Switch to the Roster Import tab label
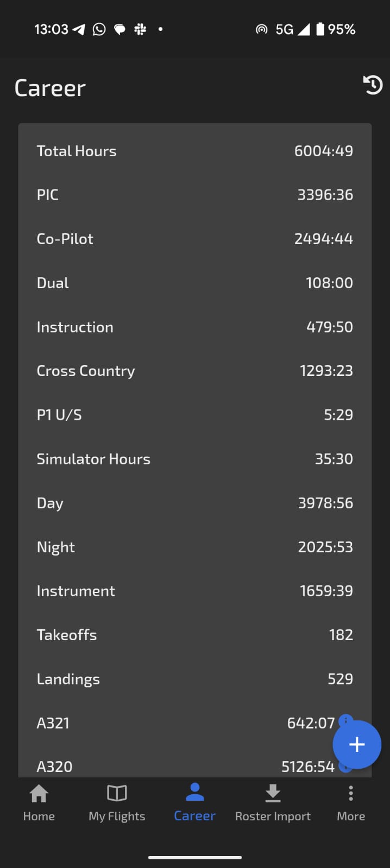This screenshot has width=390, height=868. coord(273,816)
